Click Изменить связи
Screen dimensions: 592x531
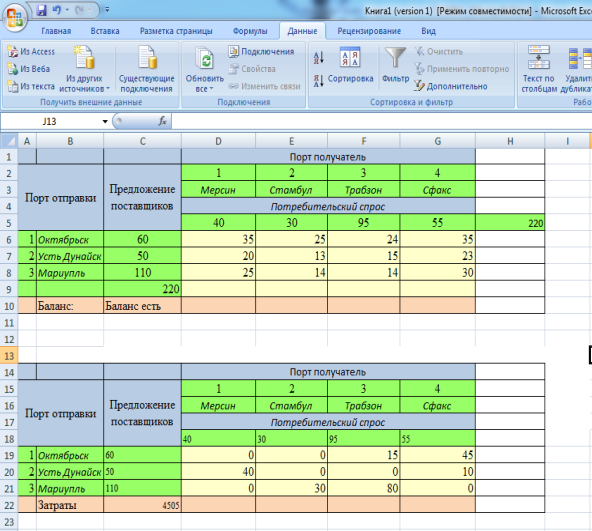pyautogui.click(x=264, y=86)
